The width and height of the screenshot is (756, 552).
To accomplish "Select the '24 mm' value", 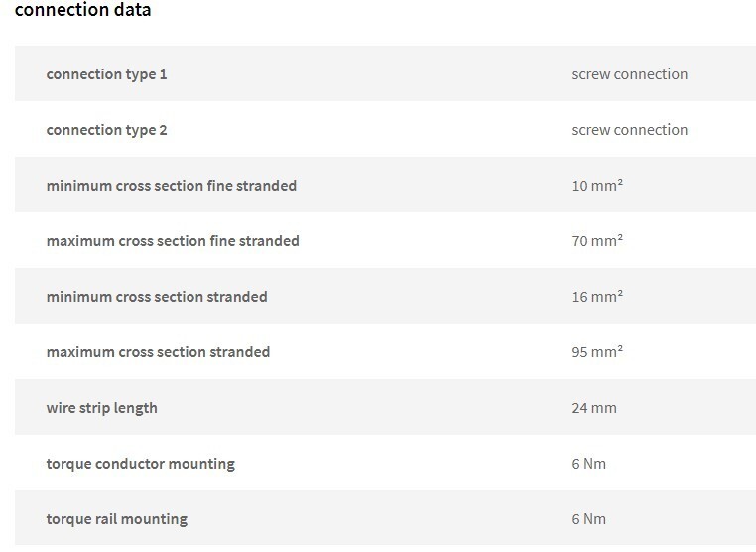I will (594, 408).
